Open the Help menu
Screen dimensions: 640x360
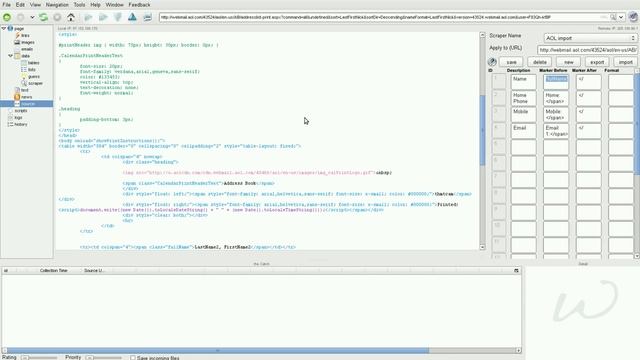point(96,5)
